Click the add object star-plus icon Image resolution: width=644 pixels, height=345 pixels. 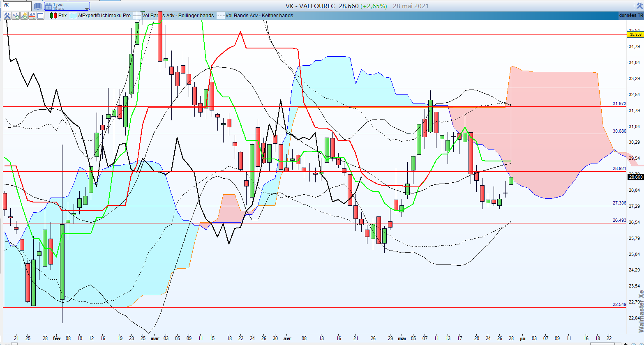point(24,16)
